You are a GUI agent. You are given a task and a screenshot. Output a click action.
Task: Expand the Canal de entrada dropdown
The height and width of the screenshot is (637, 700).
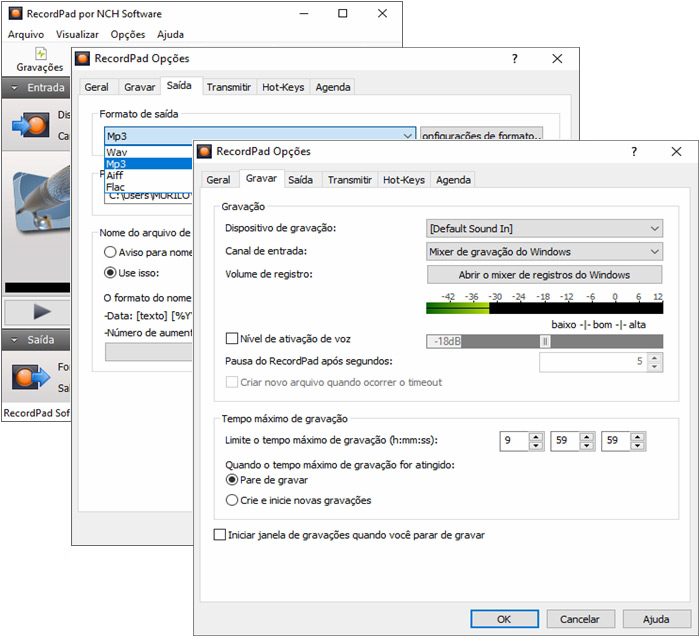click(544, 252)
